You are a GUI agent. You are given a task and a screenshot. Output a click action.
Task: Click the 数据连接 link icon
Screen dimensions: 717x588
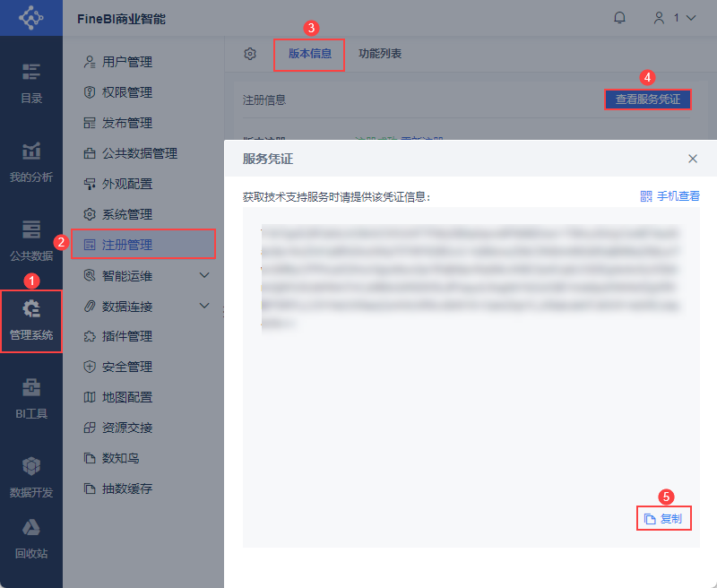pos(90,306)
